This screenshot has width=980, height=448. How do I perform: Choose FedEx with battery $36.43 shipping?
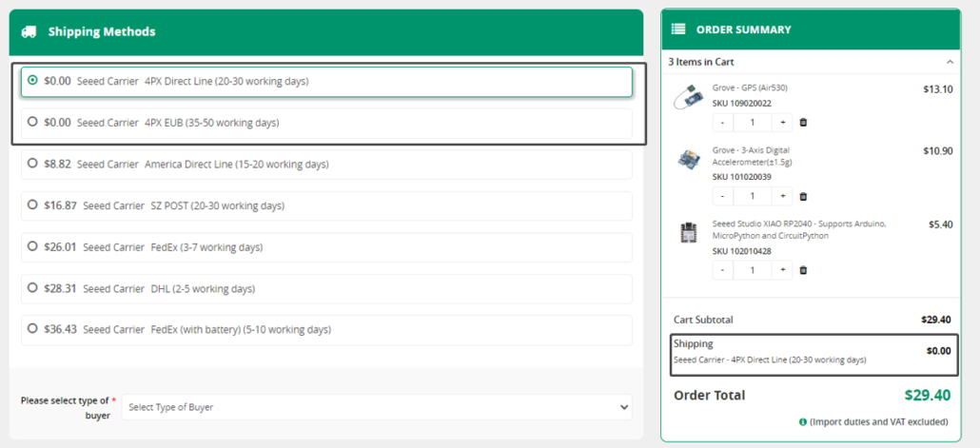33,329
